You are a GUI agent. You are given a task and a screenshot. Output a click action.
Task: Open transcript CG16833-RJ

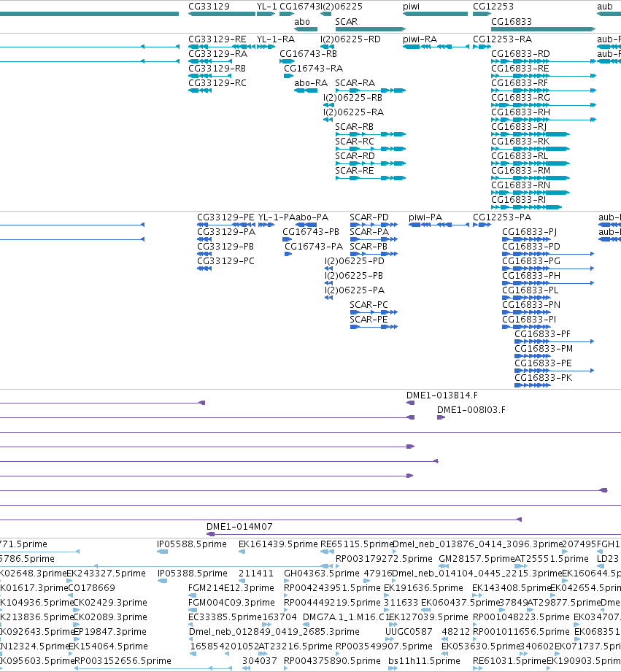click(519, 127)
